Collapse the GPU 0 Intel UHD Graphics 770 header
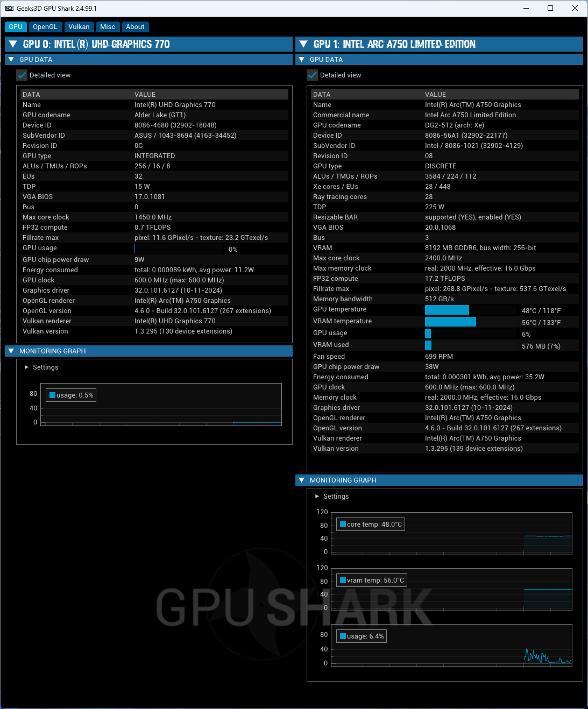Viewport: 588px width, 709px height. click(x=148, y=44)
